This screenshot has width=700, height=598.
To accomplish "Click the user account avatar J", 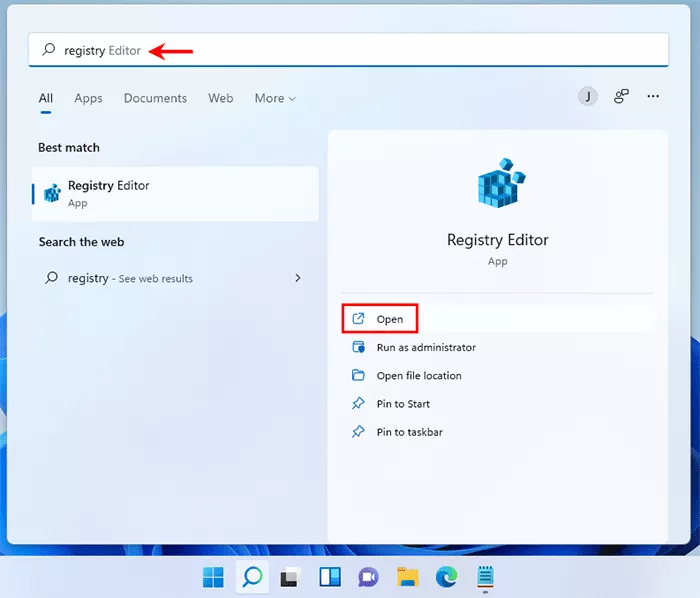I will [x=588, y=97].
